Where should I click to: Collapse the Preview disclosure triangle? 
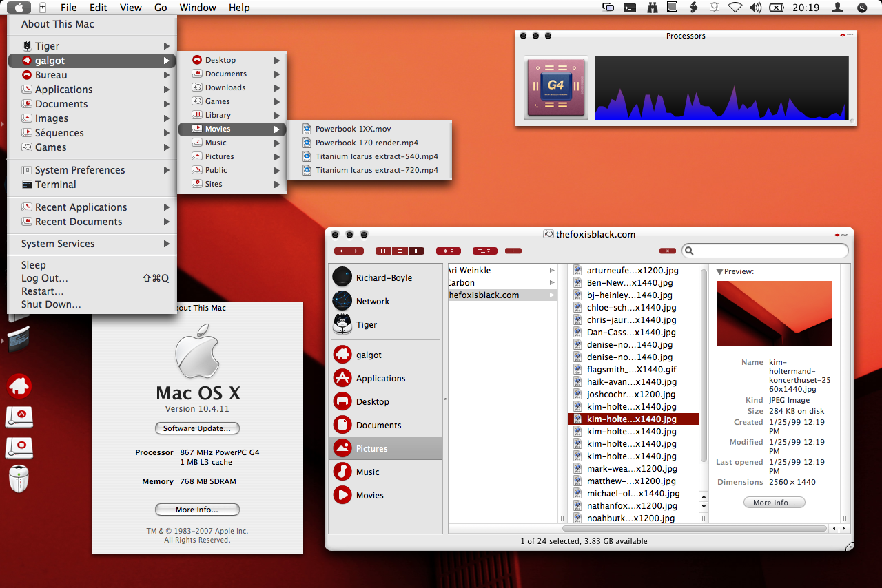(719, 272)
